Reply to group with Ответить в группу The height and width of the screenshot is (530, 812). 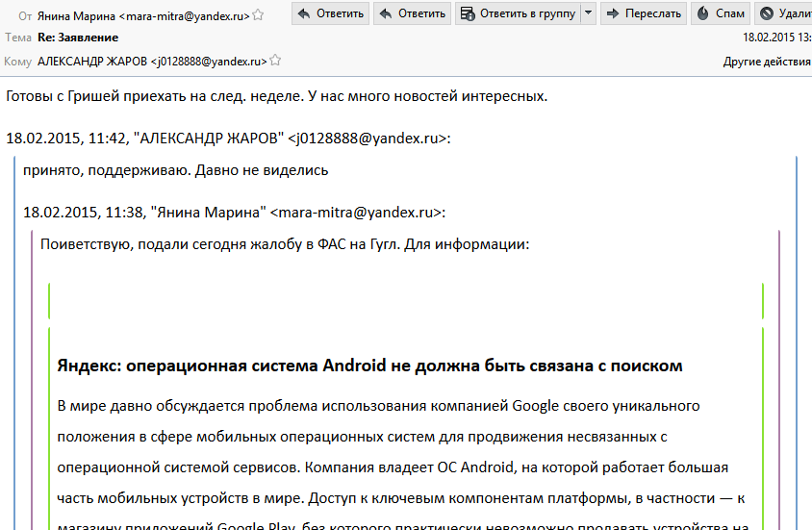[519, 13]
